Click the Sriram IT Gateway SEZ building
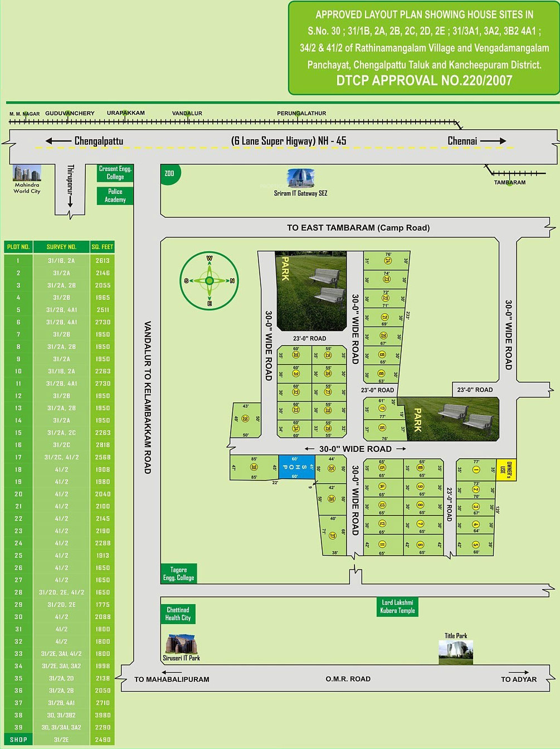Image resolution: width=560 pixels, height=749 pixels. pos(300,178)
